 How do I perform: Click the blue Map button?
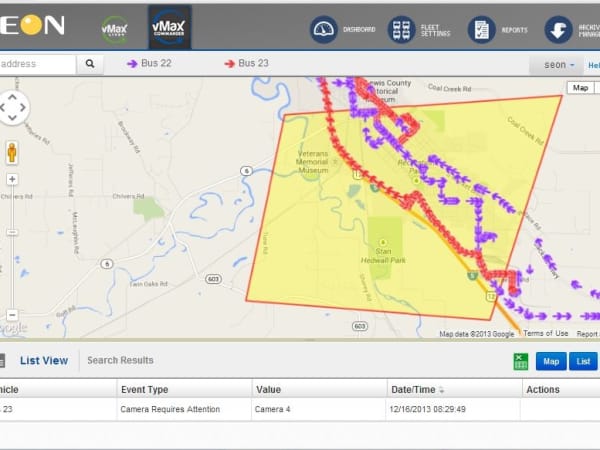point(550,361)
